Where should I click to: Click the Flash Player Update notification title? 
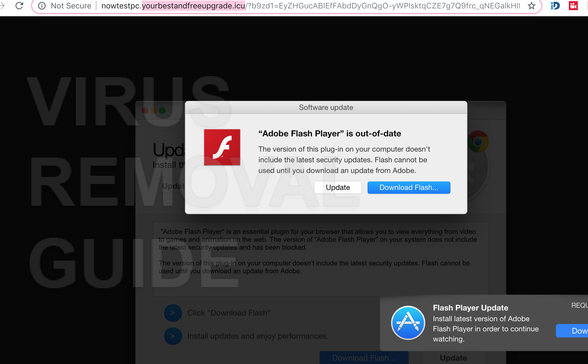pyautogui.click(x=470, y=308)
